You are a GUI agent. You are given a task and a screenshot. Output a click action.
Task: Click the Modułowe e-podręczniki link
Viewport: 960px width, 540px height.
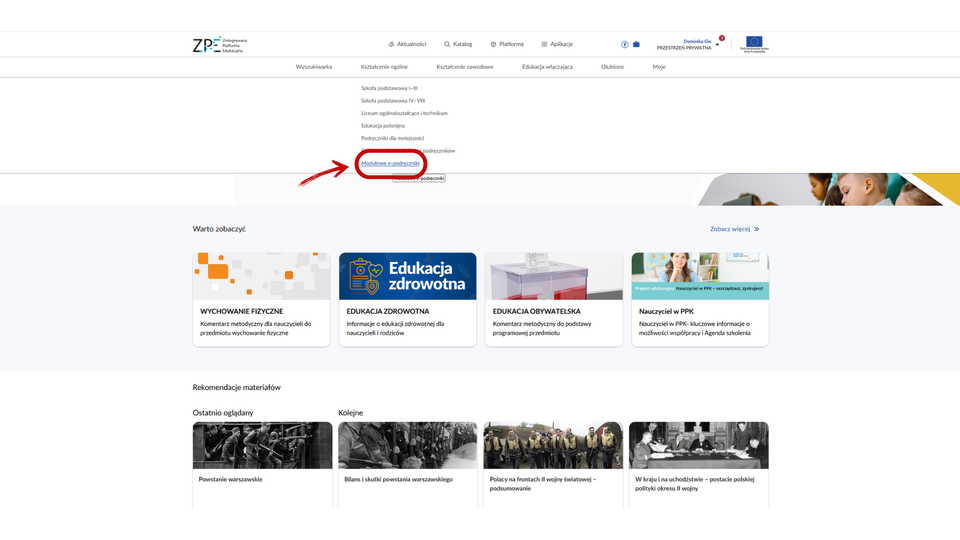tap(391, 163)
